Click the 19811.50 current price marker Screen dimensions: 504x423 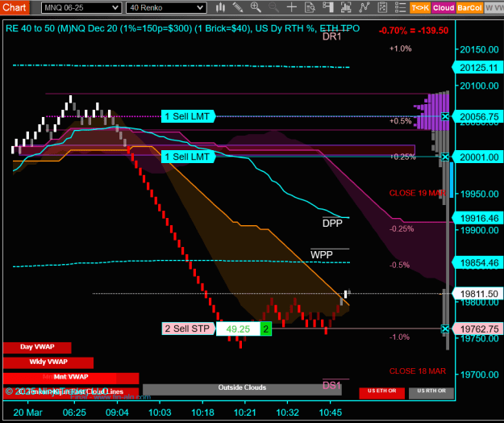(477, 294)
